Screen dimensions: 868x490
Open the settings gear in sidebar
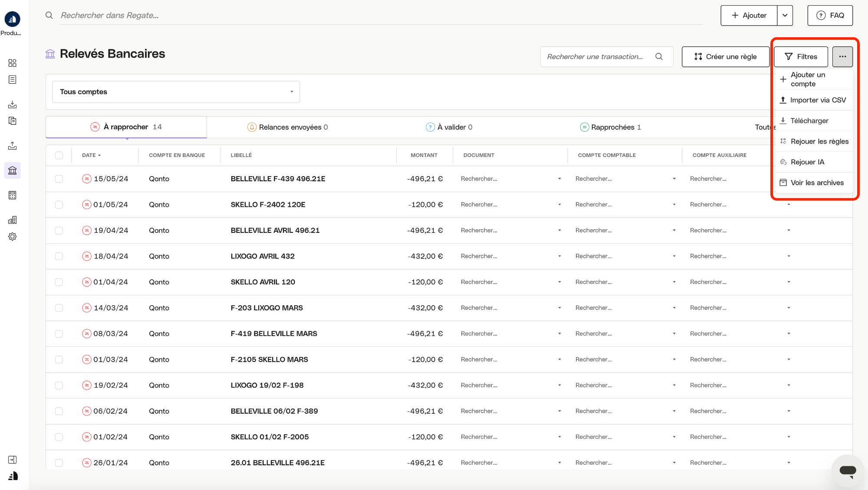point(12,236)
